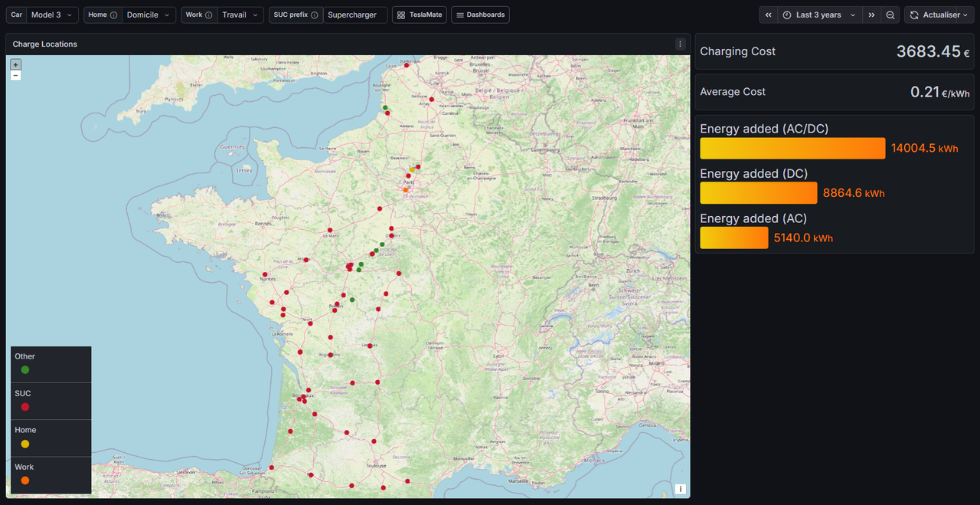Viewport: 980px width, 505px height.
Task: Open the Last 3 years time picker
Action: 819,15
